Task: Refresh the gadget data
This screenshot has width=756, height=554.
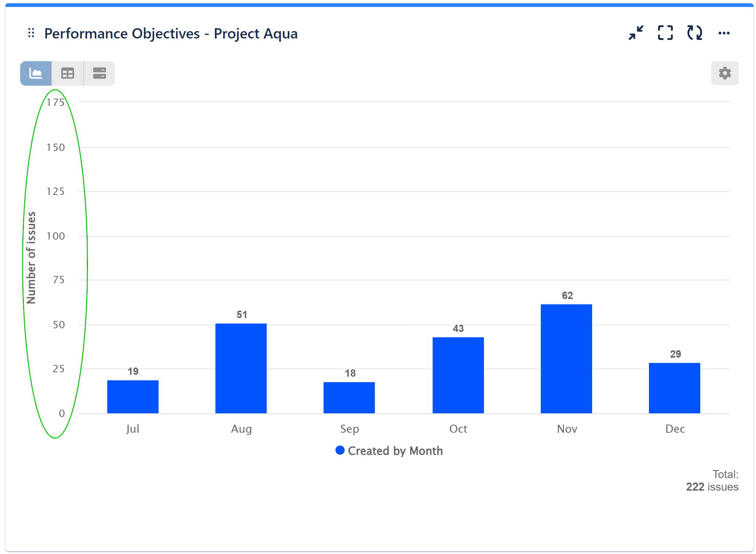Action: tap(694, 33)
